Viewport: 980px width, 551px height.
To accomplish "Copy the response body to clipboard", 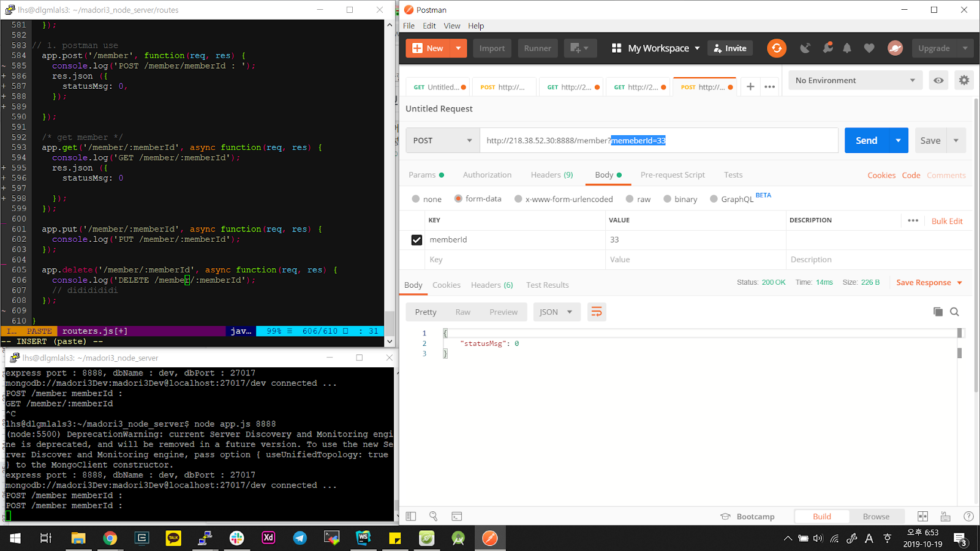I will click(938, 312).
